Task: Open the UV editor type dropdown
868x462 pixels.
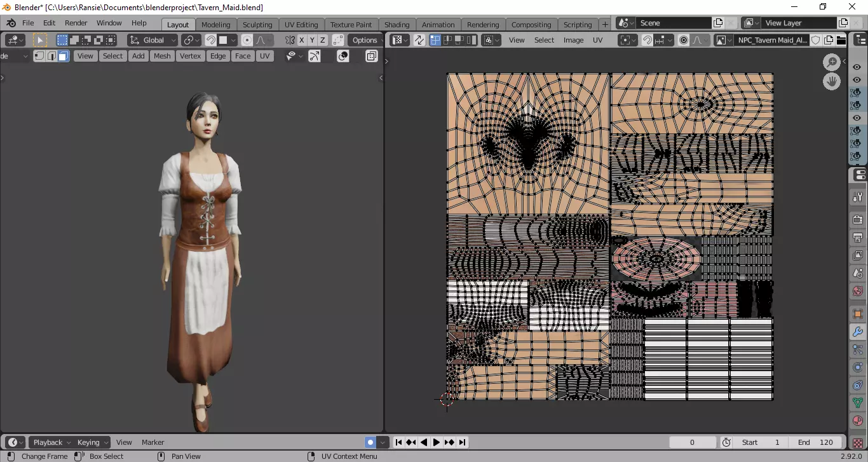Action: (x=400, y=40)
